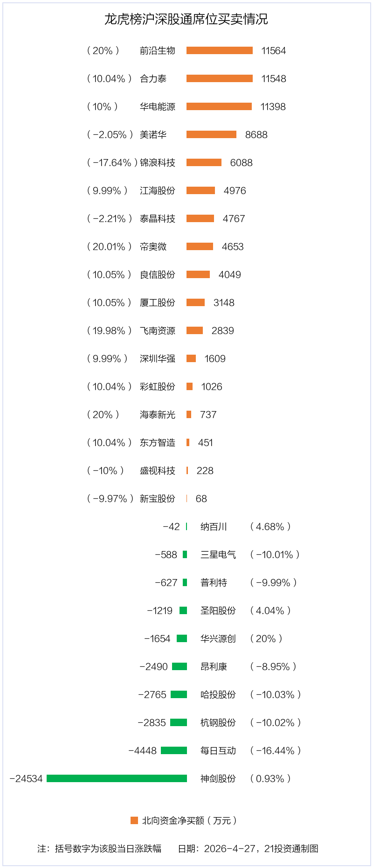
Task: Click the 前沿生物 orange bar
Action: 220,50
